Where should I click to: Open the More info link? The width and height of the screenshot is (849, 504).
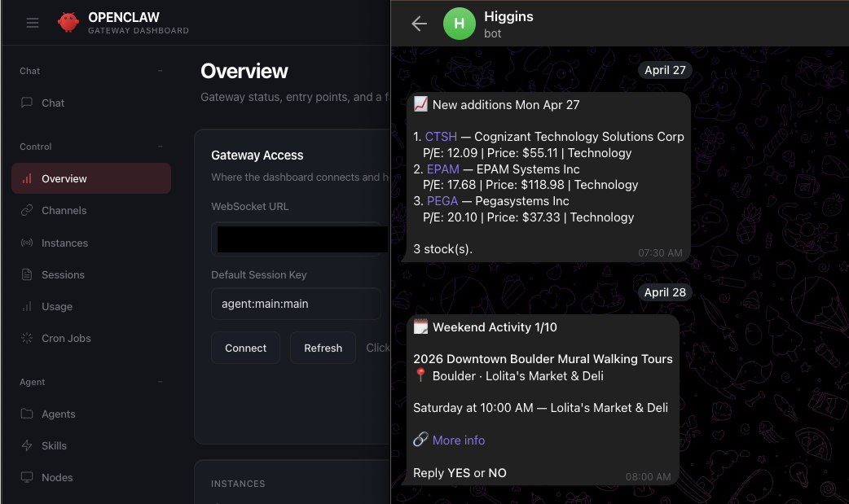pos(459,440)
